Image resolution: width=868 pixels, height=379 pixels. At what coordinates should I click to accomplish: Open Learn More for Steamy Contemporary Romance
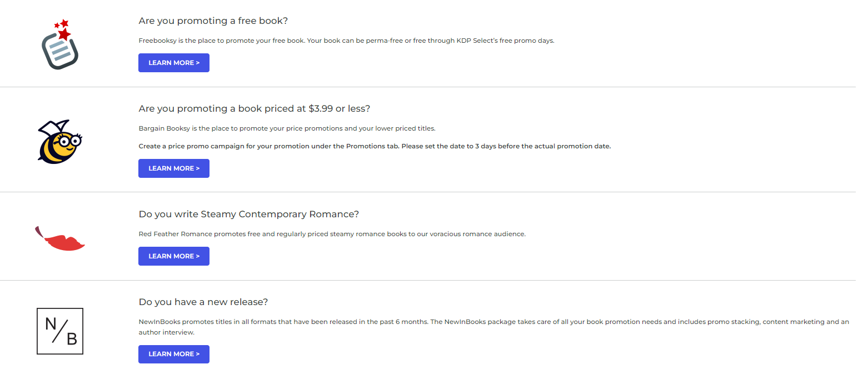point(174,256)
